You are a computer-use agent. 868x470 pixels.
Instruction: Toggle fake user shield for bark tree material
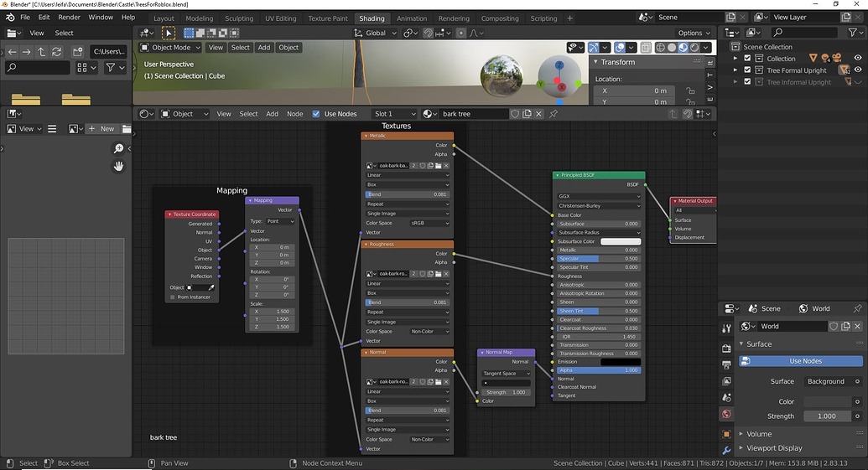click(515, 114)
